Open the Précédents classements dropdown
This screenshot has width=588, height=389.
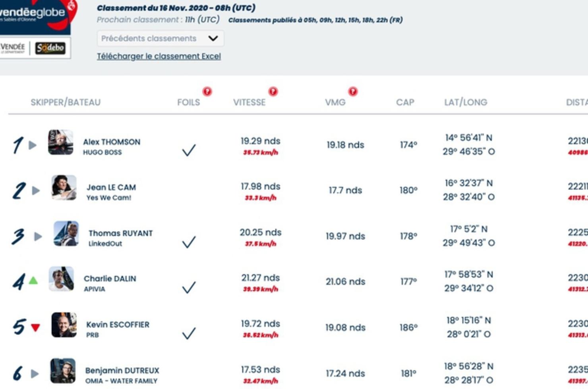[x=161, y=39]
